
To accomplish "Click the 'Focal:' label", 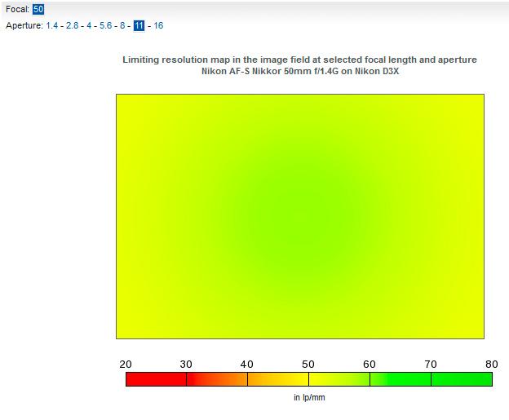I will (17, 9).
